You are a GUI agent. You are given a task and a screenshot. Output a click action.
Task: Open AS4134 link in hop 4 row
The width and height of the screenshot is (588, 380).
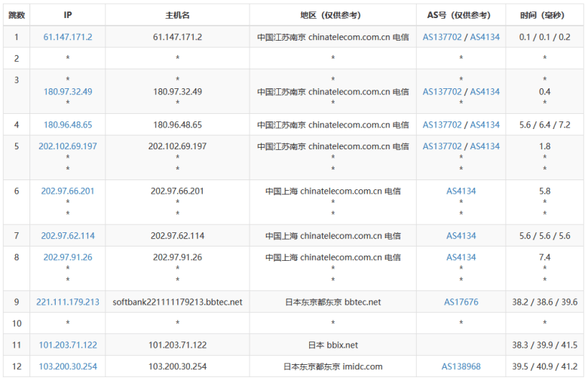[485, 124]
